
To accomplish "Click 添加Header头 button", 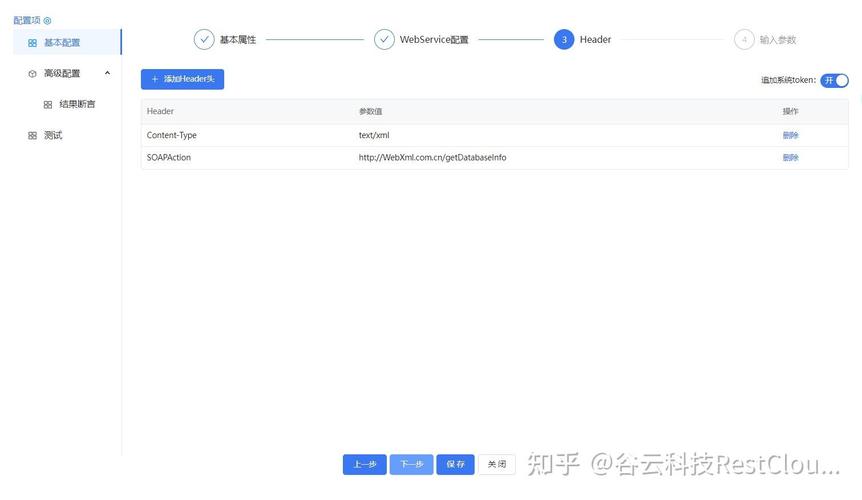I will [x=183, y=79].
